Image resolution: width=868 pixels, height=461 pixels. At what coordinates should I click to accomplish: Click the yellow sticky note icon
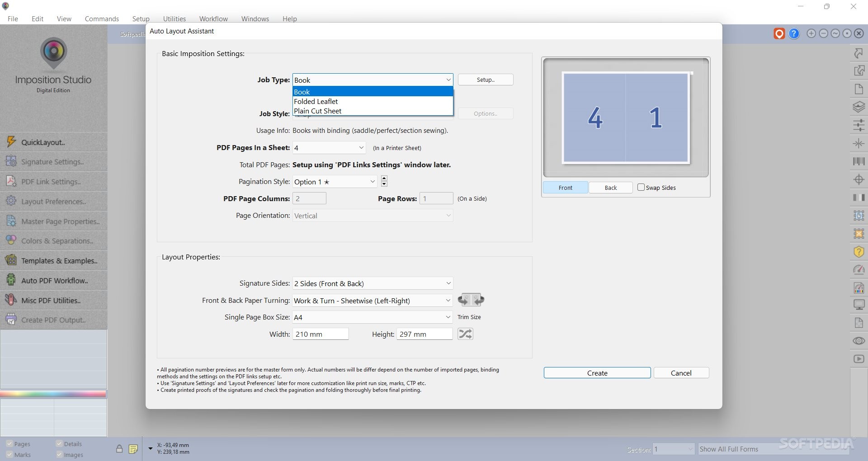click(x=133, y=449)
